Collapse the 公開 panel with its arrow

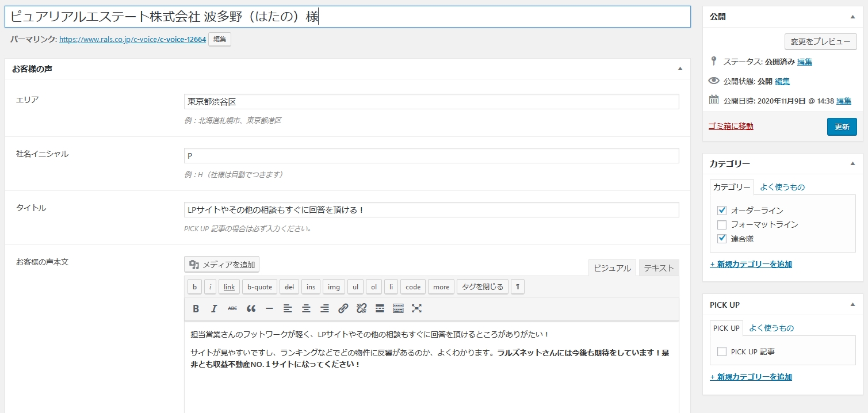pos(852,17)
